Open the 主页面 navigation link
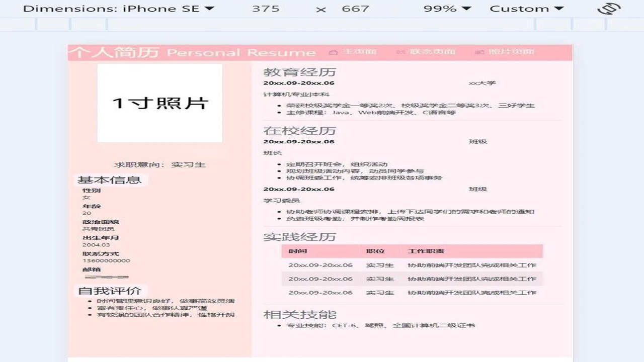Screen dimensions: 644x362 click(x=359, y=52)
